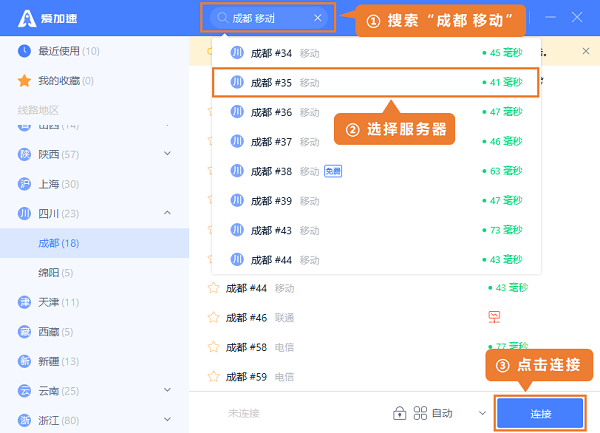Click the clock icon beside 最近使用

24,51
